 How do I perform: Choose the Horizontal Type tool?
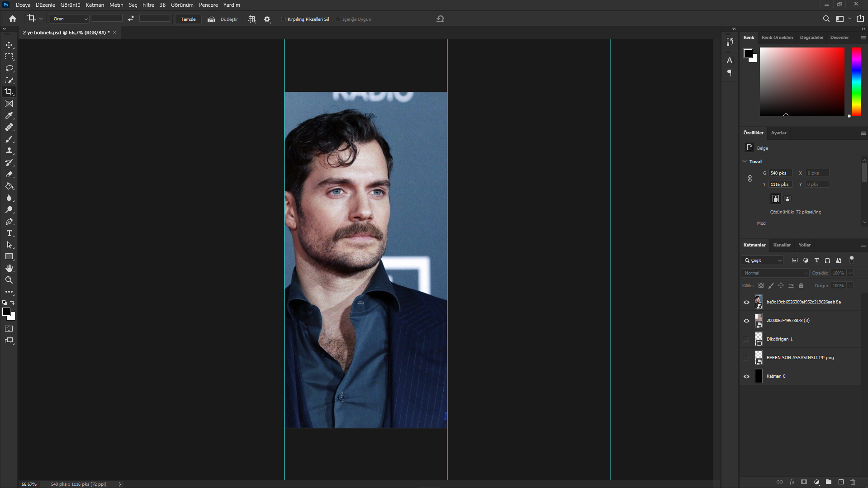click(x=9, y=233)
